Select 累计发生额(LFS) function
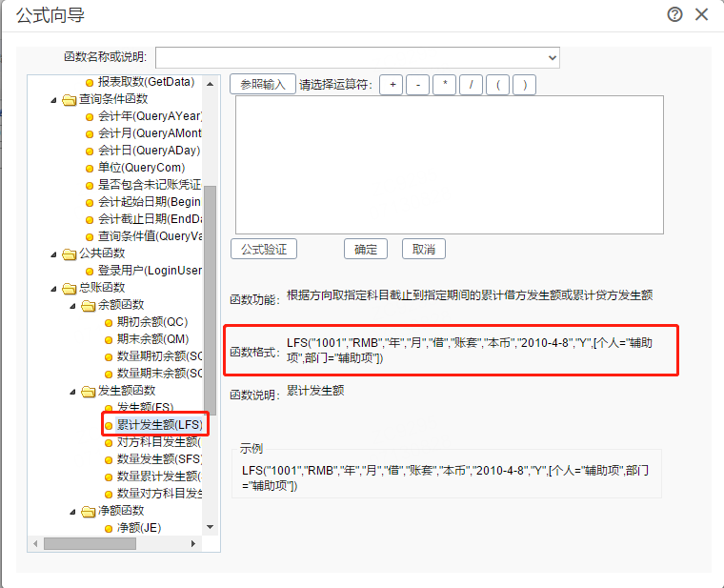The width and height of the screenshot is (724, 588). coord(159,425)
